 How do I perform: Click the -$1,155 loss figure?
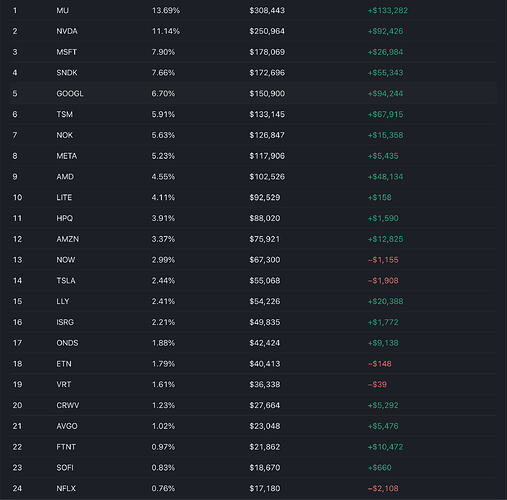click(383, 260)
